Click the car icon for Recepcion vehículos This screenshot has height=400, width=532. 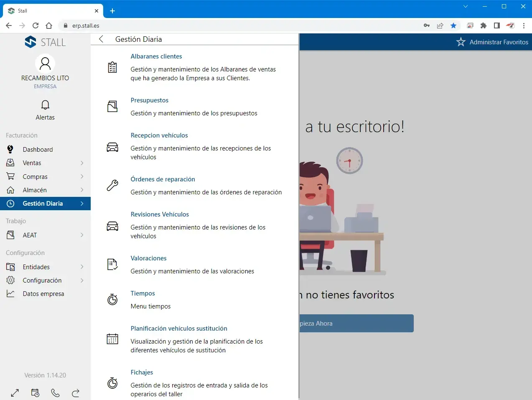[x=112, y=147]
